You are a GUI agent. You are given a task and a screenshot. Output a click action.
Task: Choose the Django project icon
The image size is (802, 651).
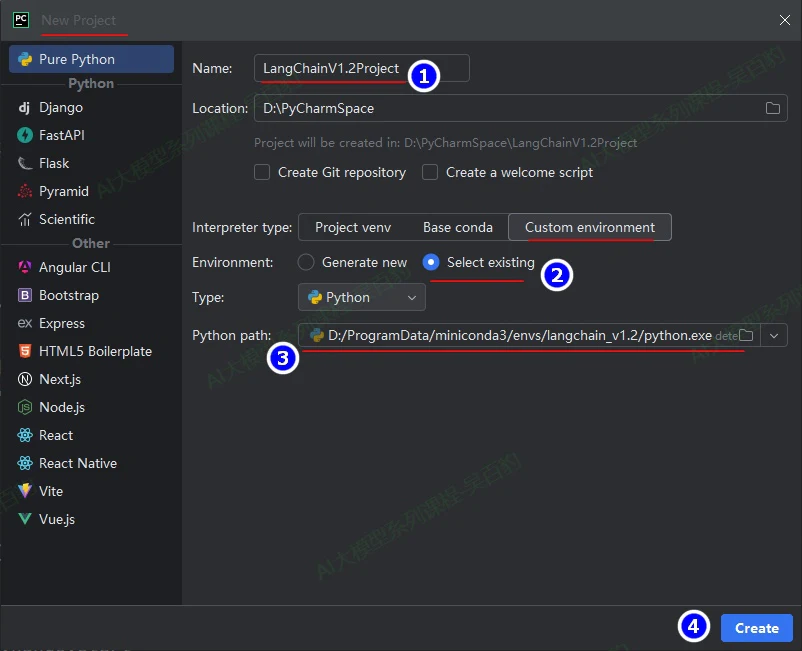click(25, 107)
